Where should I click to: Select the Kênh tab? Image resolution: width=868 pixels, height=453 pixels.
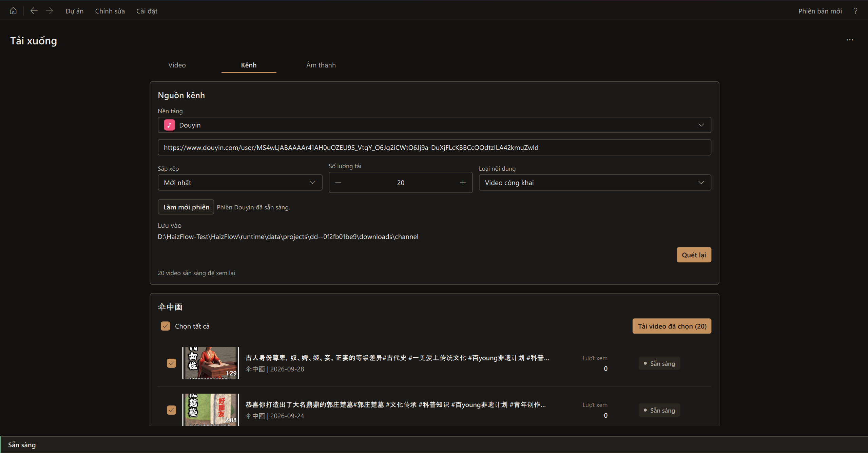click(x=249, y=65)
